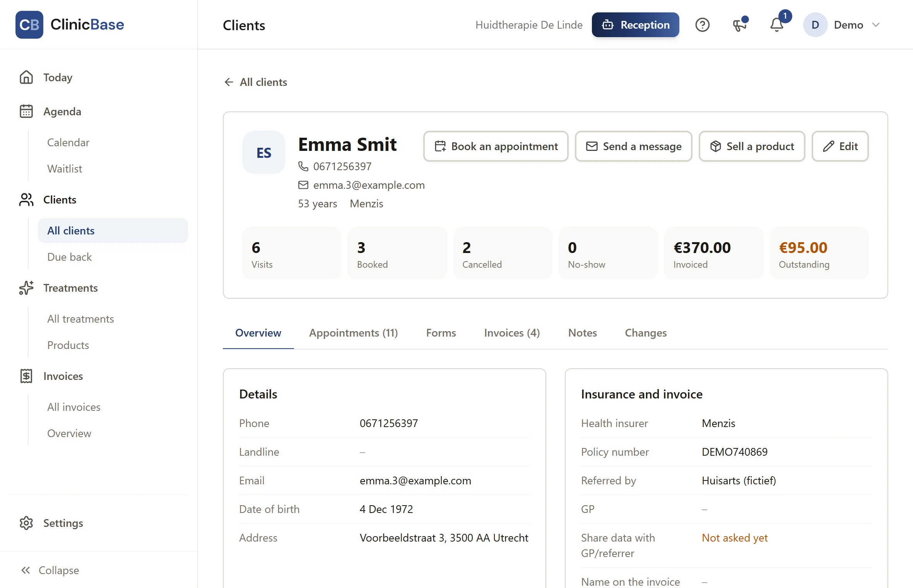Switch to the Appointments (11) tab
913x588 pixels.
point(354,333)
